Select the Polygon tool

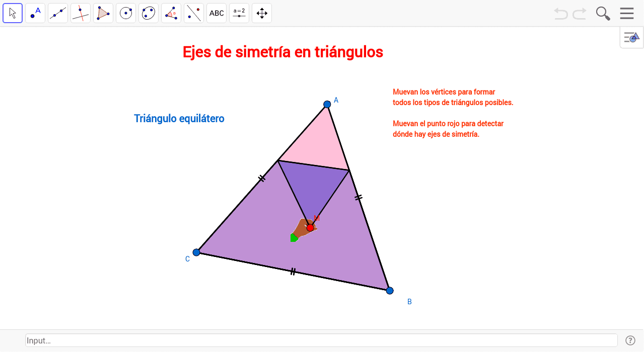(103, 13)
